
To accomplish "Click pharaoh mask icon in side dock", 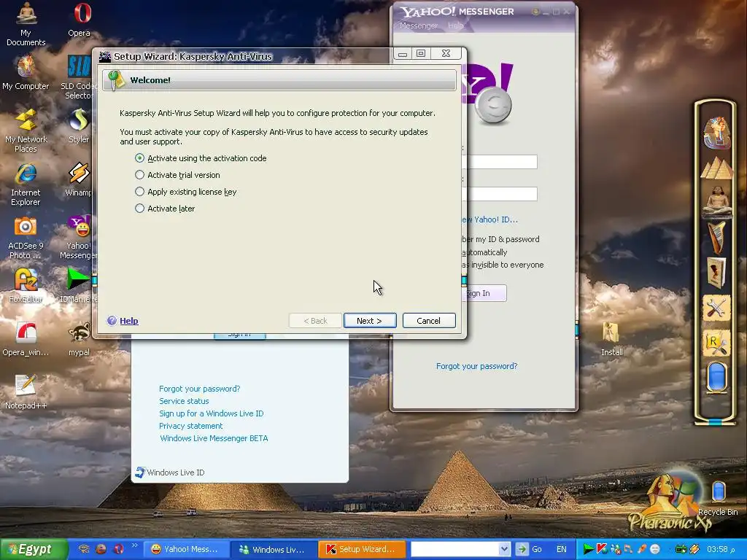I will [x=716, y=133].
